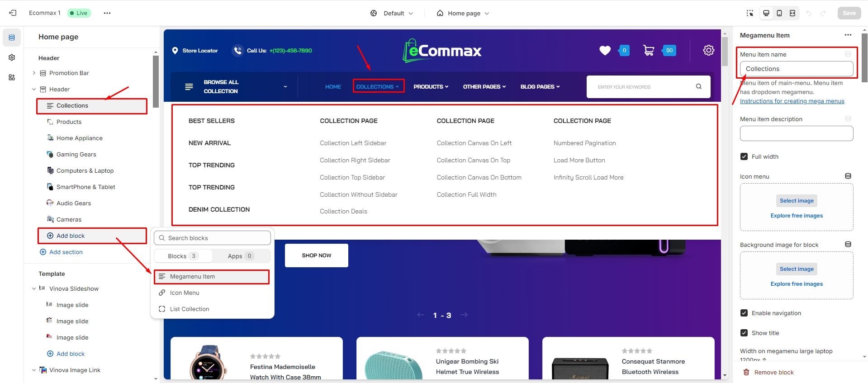Switch to the Apps tab
This screenshot has height=383, width=868.
pyautogui.click(x=240, y=256)
